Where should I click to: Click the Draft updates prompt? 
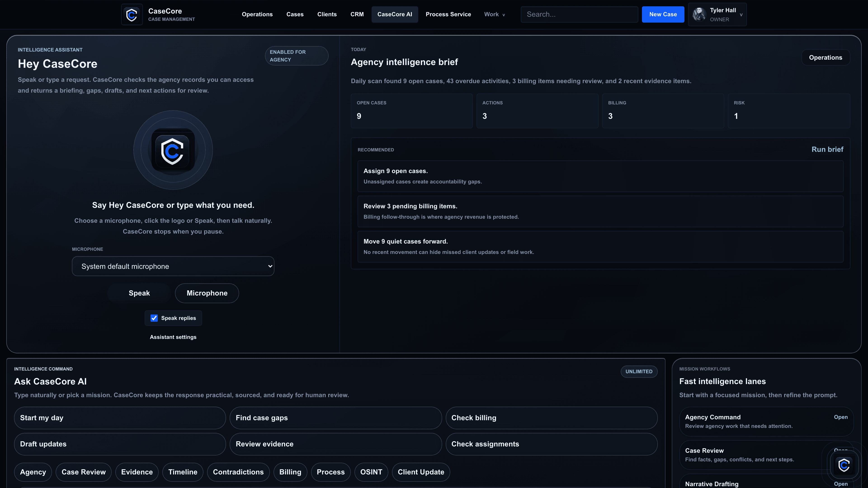click(x=120, y=444)
